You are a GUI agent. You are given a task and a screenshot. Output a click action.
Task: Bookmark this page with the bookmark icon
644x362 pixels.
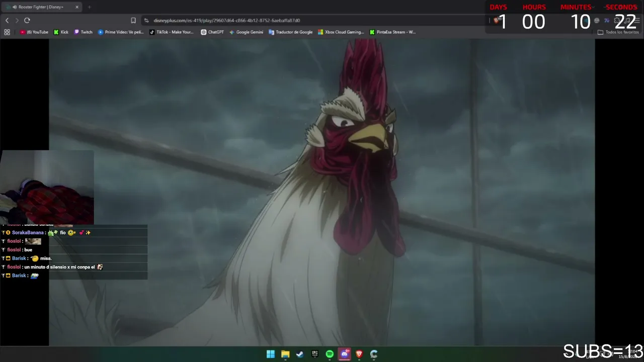click(133, 20)
